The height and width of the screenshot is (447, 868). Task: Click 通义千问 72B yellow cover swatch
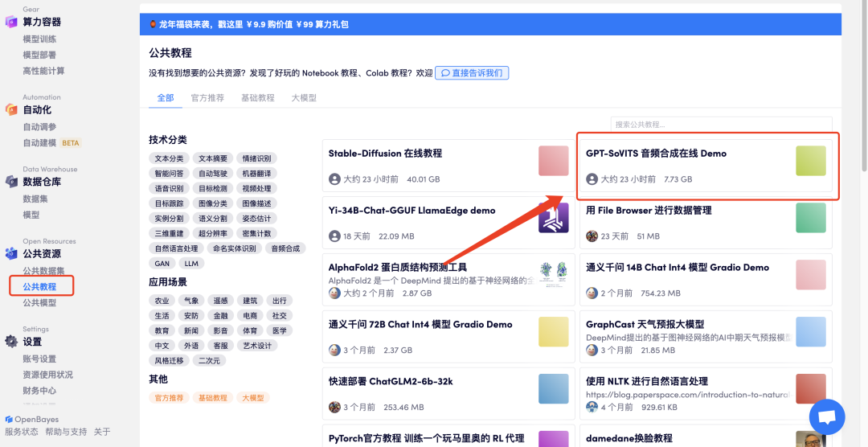pyautogui.click(x=554, y=332)
